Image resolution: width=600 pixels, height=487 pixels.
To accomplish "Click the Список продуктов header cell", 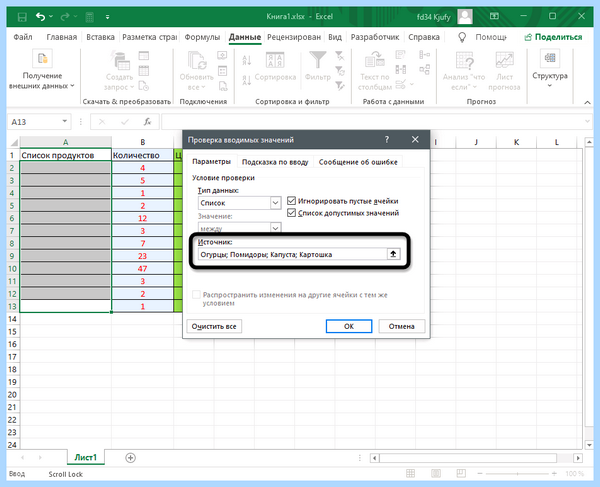I will [x=65, y=155].
